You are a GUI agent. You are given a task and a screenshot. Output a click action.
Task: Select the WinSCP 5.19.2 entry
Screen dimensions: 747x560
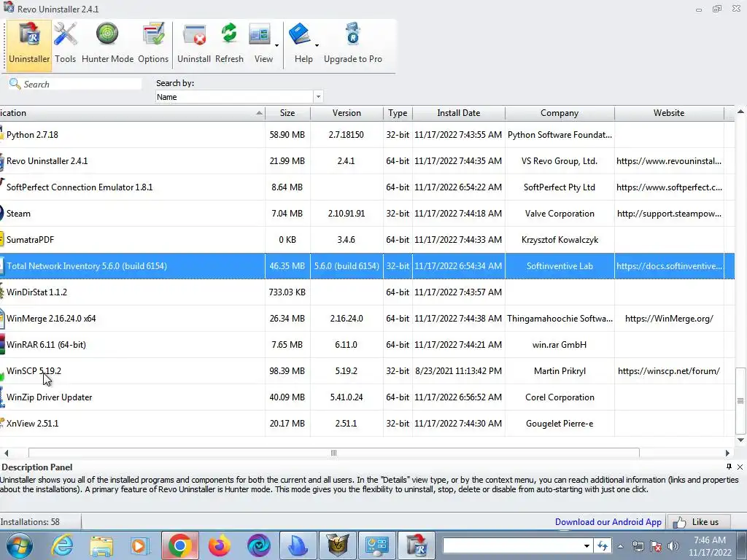pos(367,370)
